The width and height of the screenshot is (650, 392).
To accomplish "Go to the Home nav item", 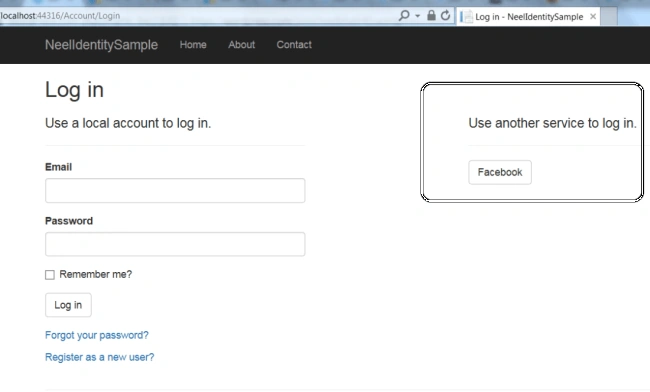I will coord(193,45).
